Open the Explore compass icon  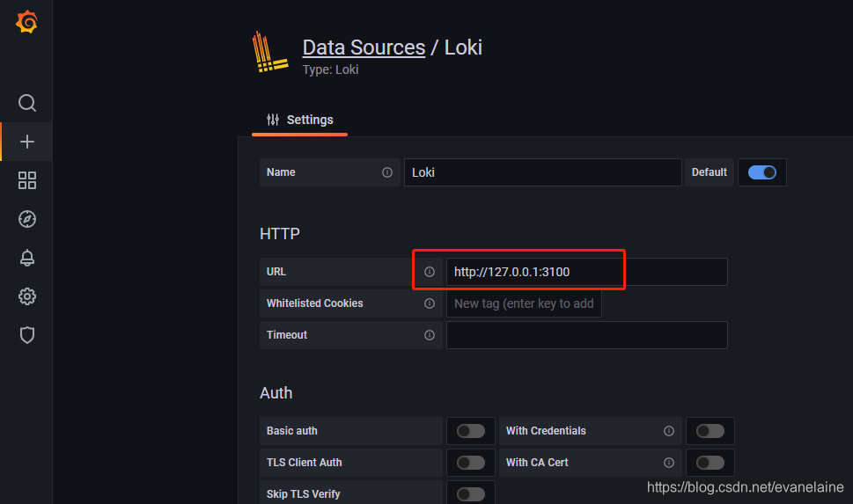(26, 219)
